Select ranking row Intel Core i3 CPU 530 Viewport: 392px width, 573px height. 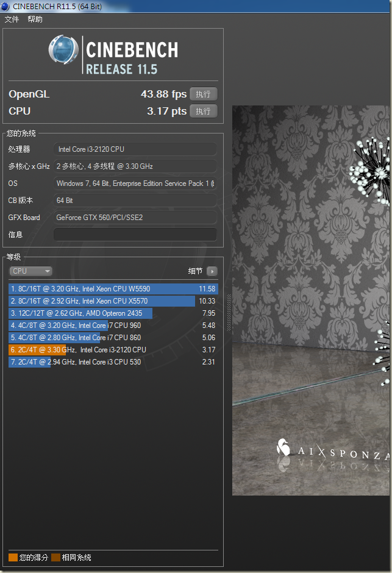(113, 361)
